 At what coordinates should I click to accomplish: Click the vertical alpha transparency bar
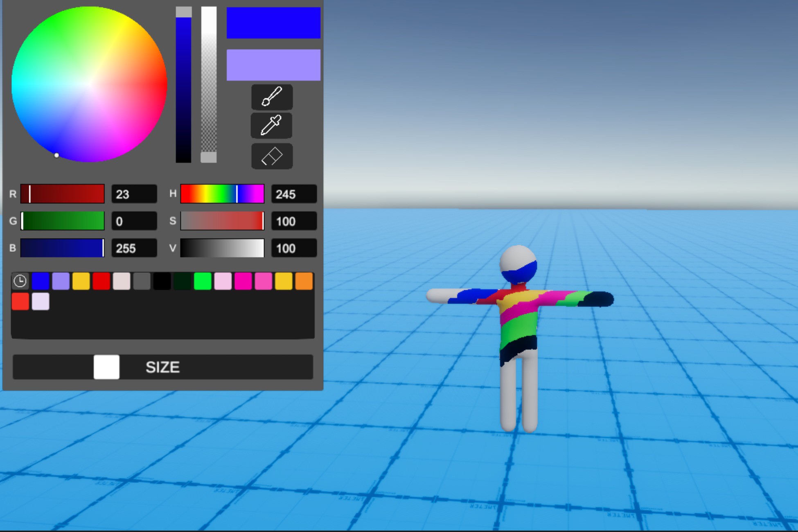tap(209, 85)
